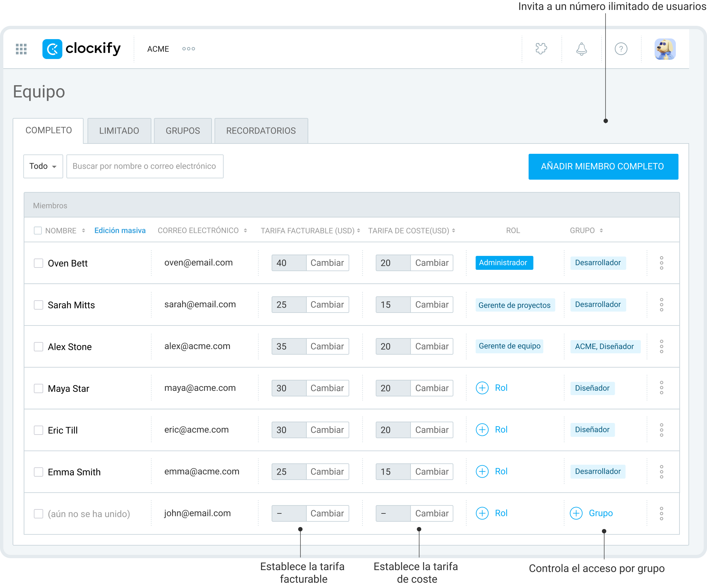This screenshot has height=588, width=707.
Task: Open the three-dot menu next to ACME
Action: [188, 49]
